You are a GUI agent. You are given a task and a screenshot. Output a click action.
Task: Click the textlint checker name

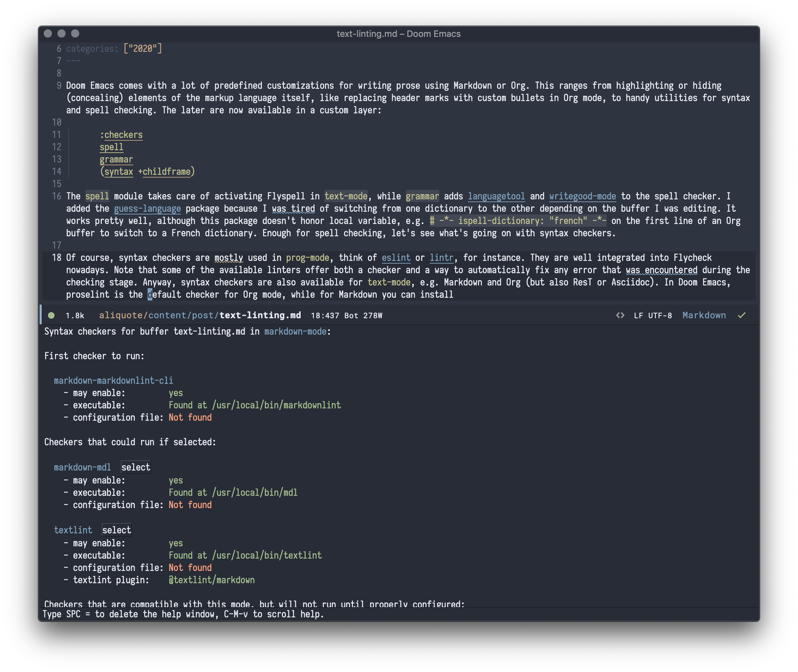click(x=73, y=530)
